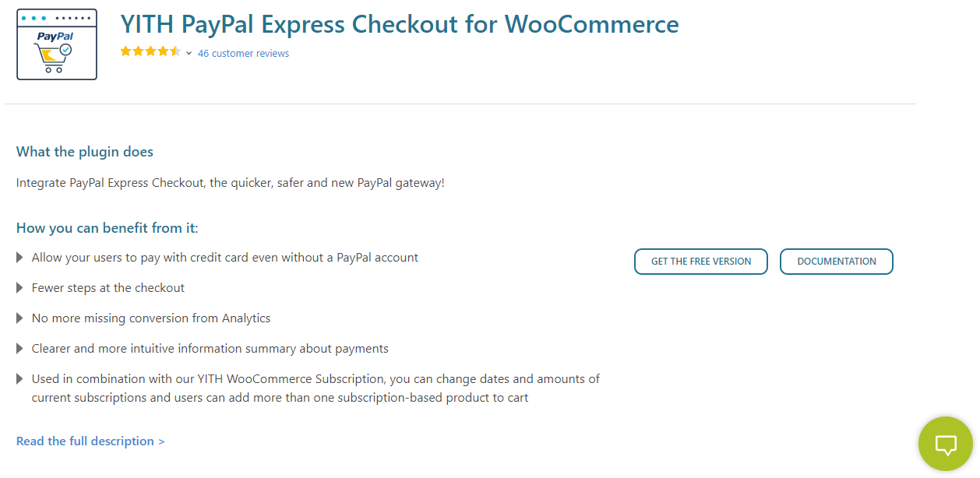Click the 'How you can benefit from it' heading
980x478 pixels.
coord(108,228)
